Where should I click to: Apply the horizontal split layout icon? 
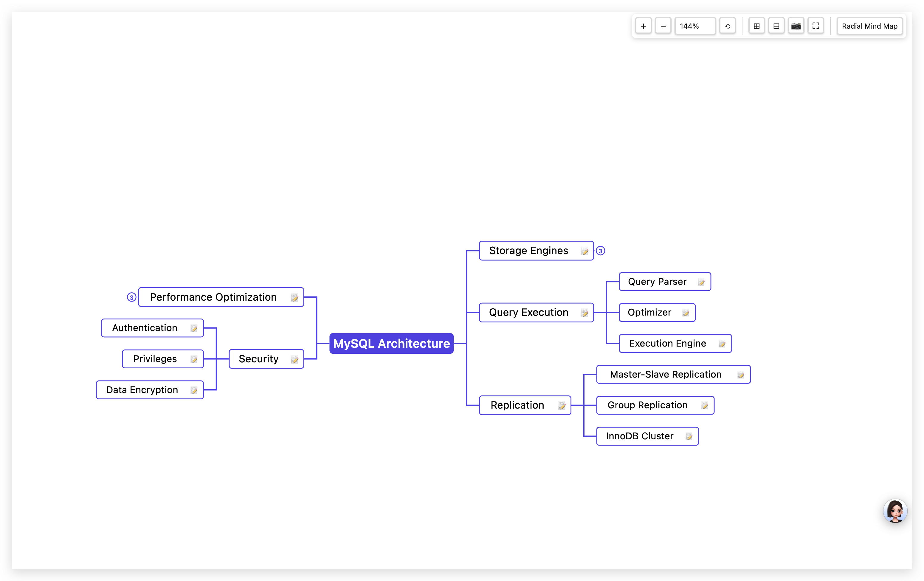pos(776,26)
